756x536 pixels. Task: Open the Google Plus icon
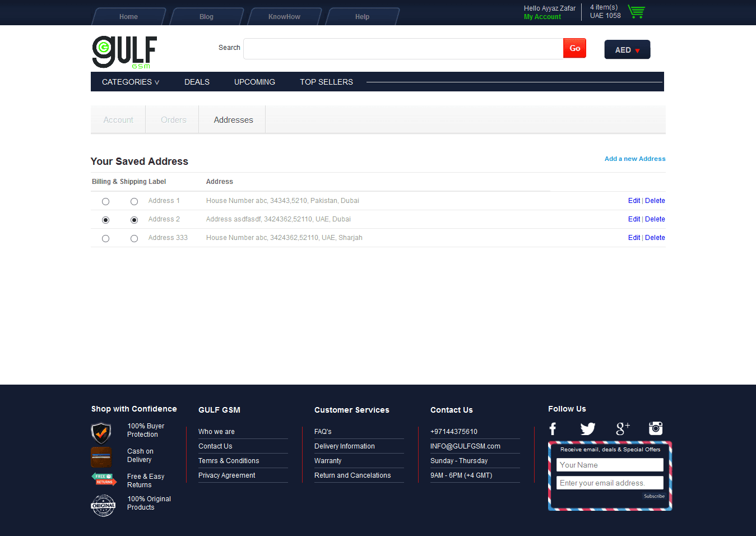point(623,429)
